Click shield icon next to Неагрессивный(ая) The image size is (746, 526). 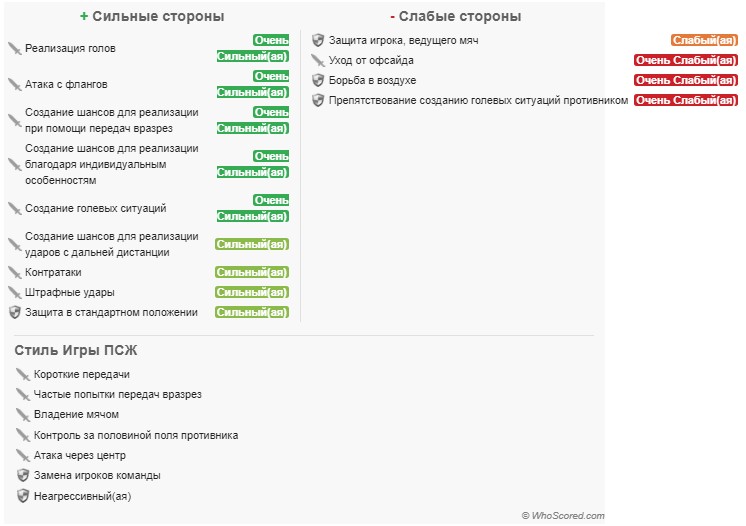[23, 496]
